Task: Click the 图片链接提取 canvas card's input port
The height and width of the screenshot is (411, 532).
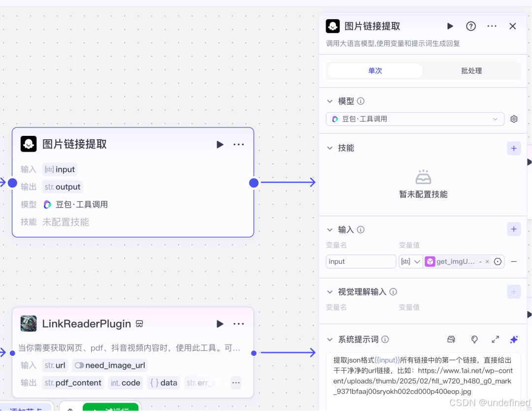Action: [12, 183]
